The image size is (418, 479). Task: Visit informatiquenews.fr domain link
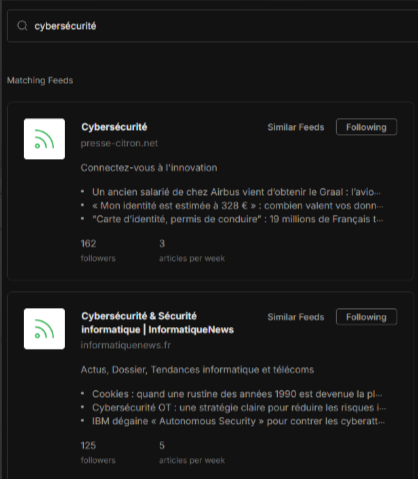(x=126, y=345)
